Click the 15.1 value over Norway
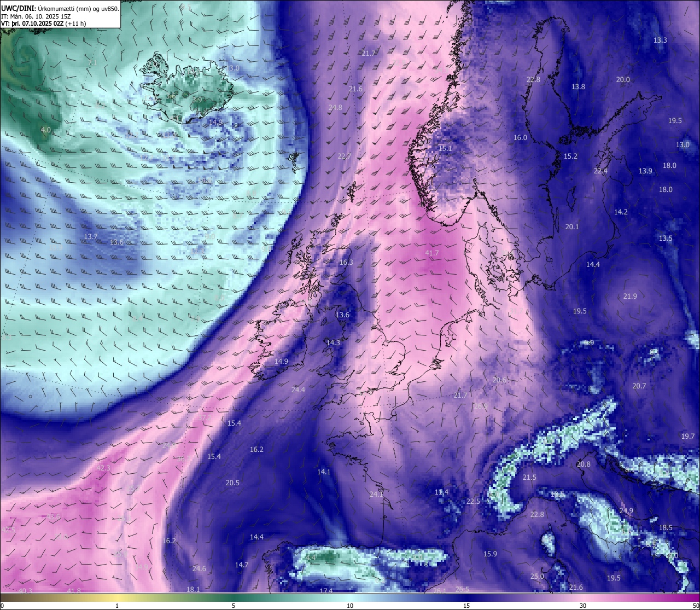The width and height of the screenshot is (700, 610). pos(445,148)
